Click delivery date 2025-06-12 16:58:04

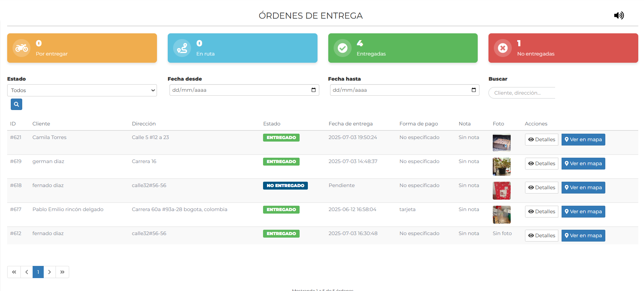coord(352,209)
